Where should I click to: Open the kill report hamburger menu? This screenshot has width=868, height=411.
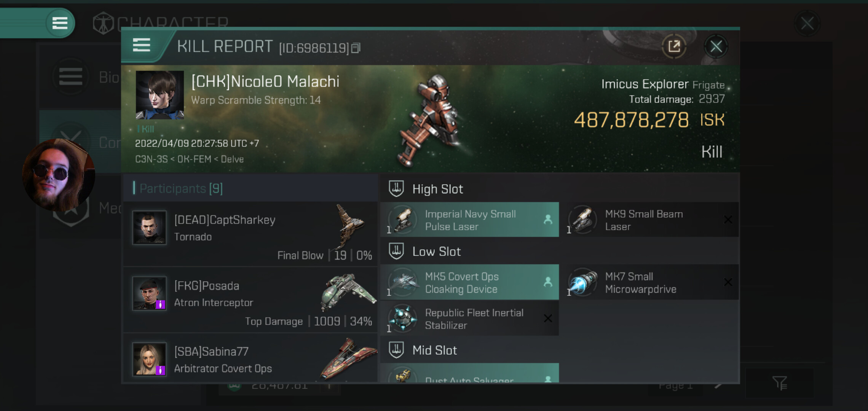141,45
